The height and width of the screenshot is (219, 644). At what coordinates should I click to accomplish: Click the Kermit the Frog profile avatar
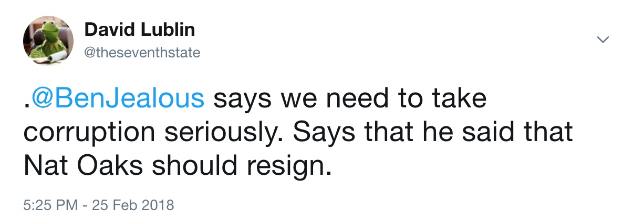click(x=48, y=41)
